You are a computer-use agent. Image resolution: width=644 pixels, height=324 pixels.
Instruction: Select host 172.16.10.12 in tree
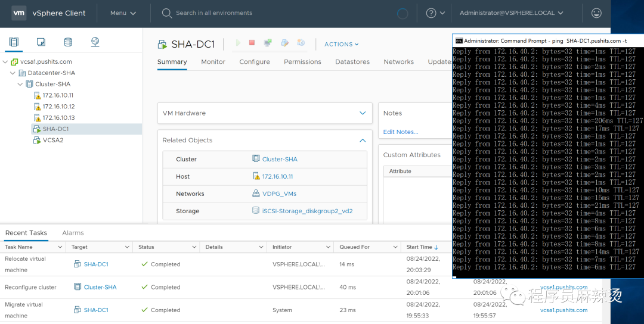pos(58,107)
